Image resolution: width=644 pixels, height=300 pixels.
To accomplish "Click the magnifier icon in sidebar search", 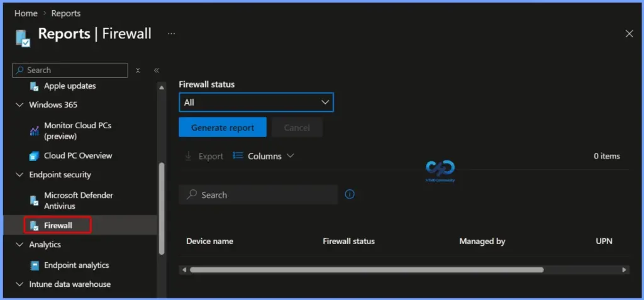I will [19, 70].
